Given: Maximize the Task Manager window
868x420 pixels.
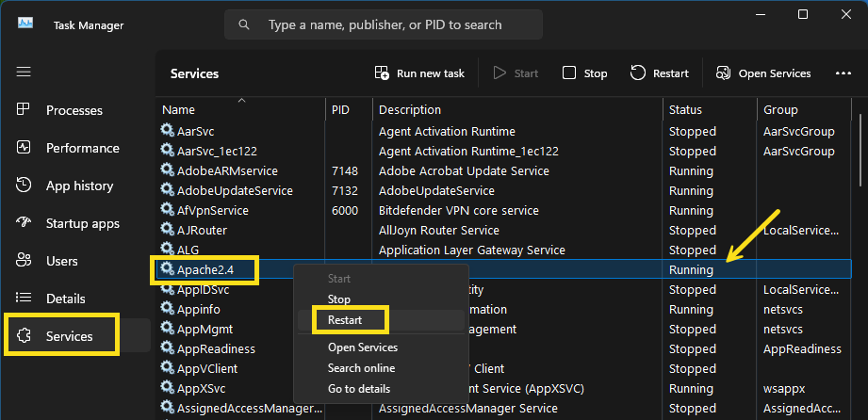Looking at the screenshot, I should coord(803,14).
